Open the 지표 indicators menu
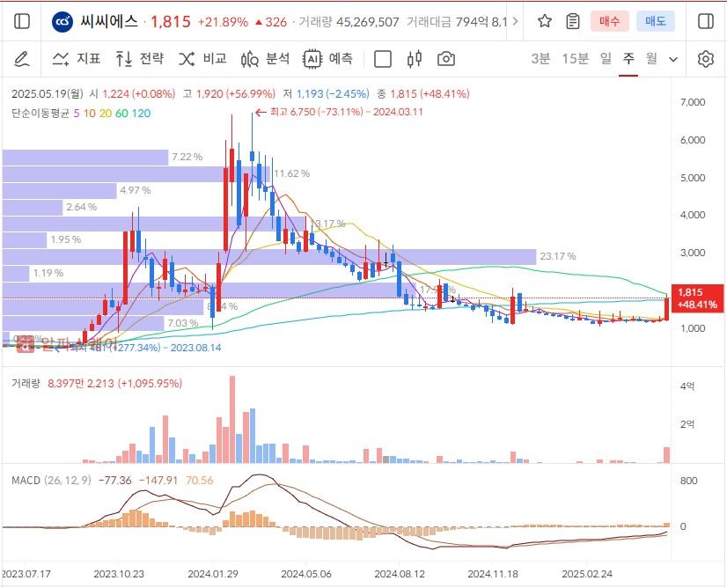727x588 pixels. pyautogui.click(x=77, y=59)
